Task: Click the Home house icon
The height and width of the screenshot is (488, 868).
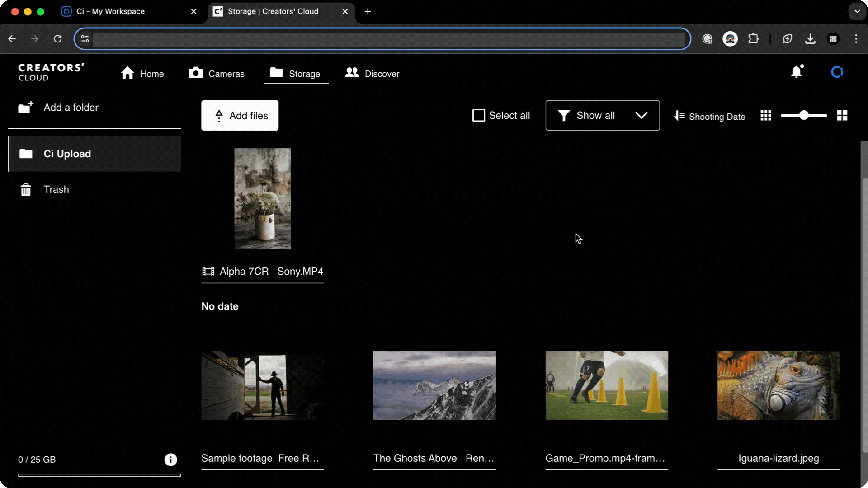Action: [x=127, y=73]
